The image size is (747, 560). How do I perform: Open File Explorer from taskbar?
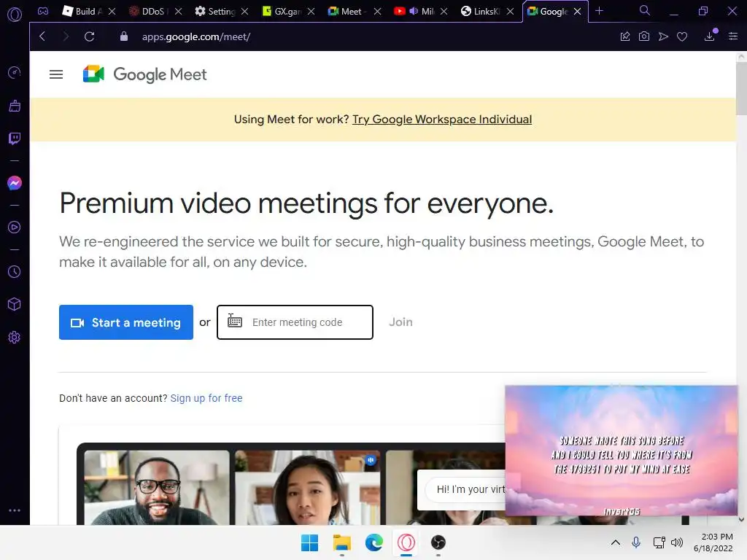click(x=342, y=542)
